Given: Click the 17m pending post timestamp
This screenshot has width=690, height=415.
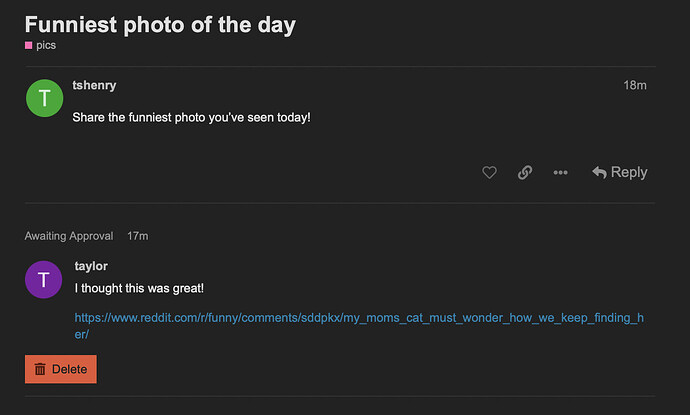Looking at the screenshot, I should pyautogui.click(x=138, y=236).
